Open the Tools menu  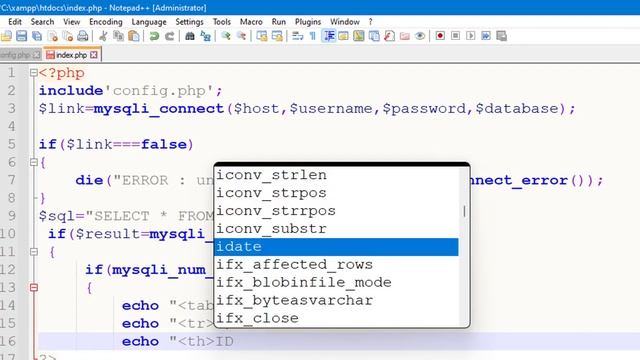[x=222, y=22]
